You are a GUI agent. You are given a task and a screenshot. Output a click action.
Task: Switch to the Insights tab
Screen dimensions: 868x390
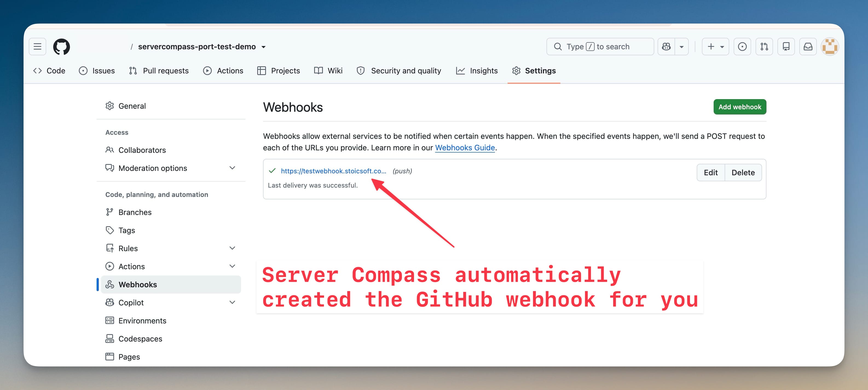click(477, 70)
